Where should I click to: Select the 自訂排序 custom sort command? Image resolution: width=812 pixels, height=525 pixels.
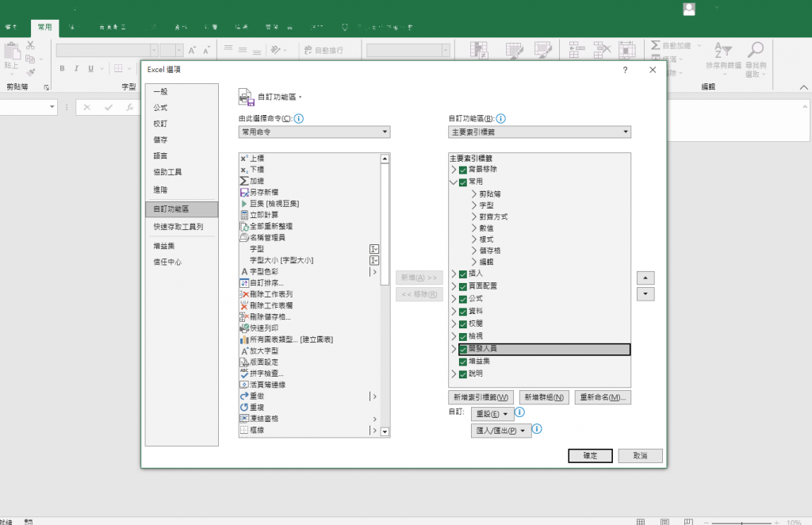point(262,282)
